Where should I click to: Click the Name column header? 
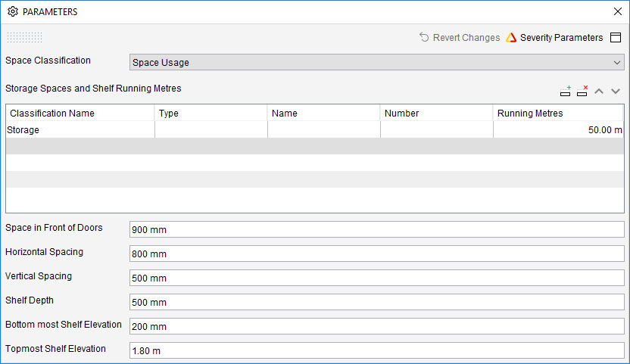pos(324,114)
